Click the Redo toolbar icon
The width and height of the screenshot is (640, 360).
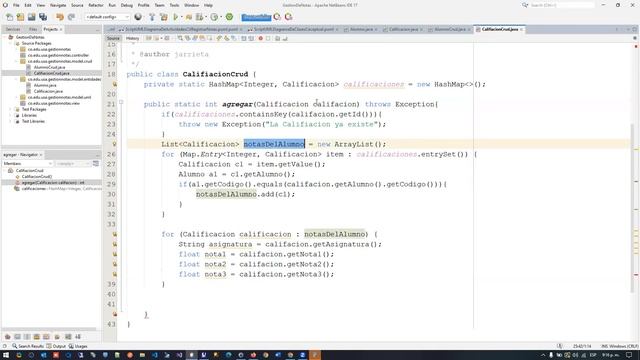71,17
